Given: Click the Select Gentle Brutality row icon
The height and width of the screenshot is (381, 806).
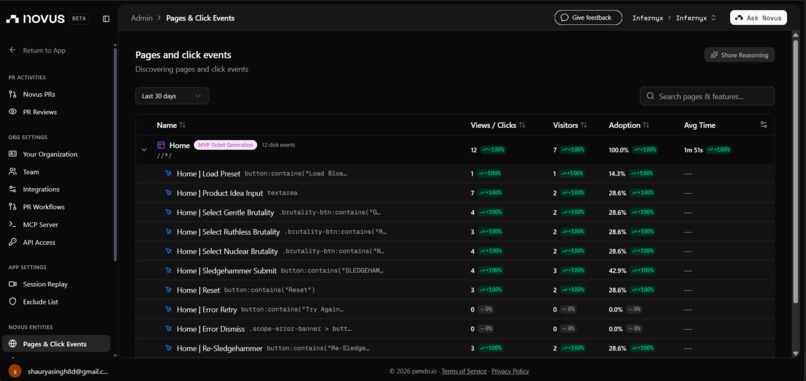Looking at the screenshot, I should pos(169,212).
